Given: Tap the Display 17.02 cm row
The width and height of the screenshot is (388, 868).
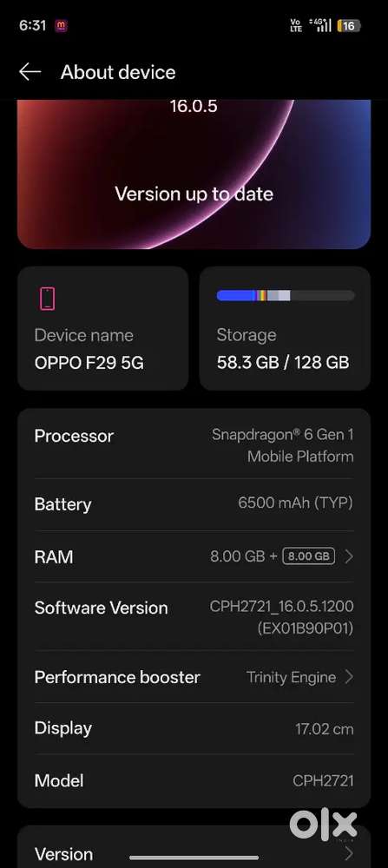Looking at the screenshot, I should (x=194, y=728).
